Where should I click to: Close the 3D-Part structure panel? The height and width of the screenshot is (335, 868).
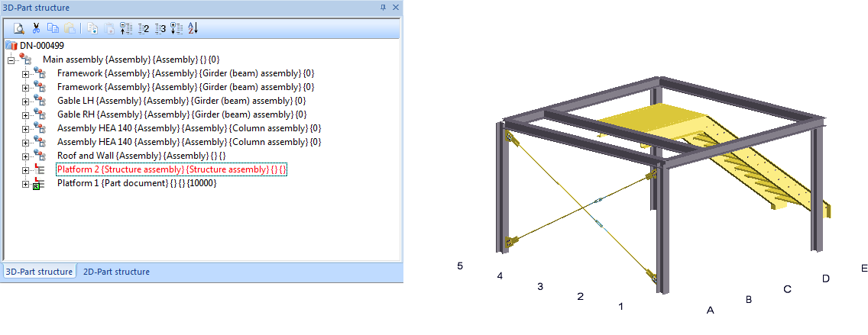[x=395, y=7]
